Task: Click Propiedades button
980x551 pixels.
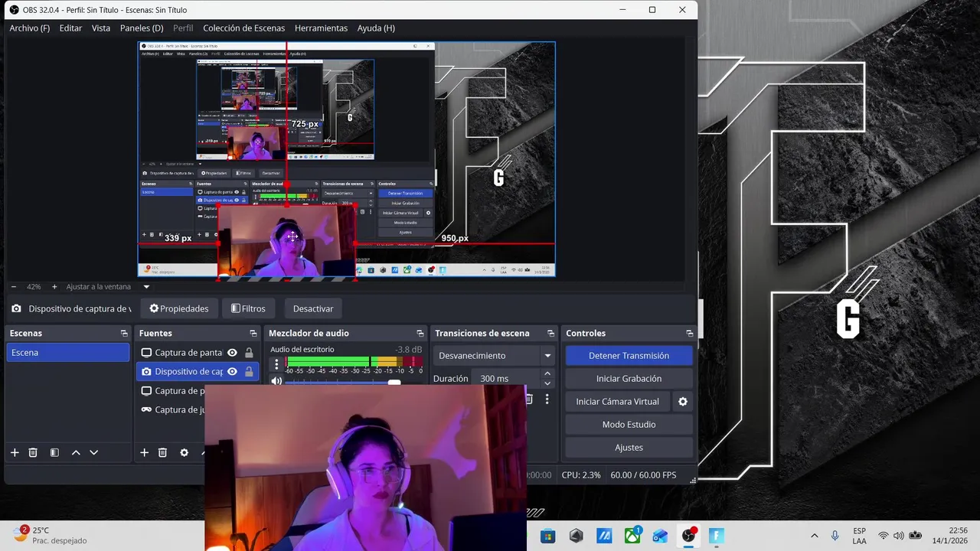Action: click(179, 308)
